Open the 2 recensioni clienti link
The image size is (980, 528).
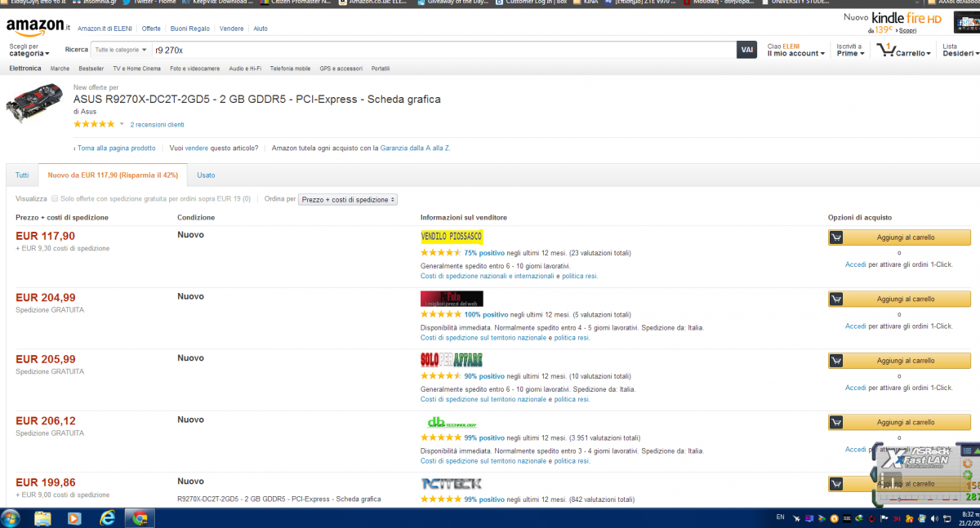[x=157, y=125]
